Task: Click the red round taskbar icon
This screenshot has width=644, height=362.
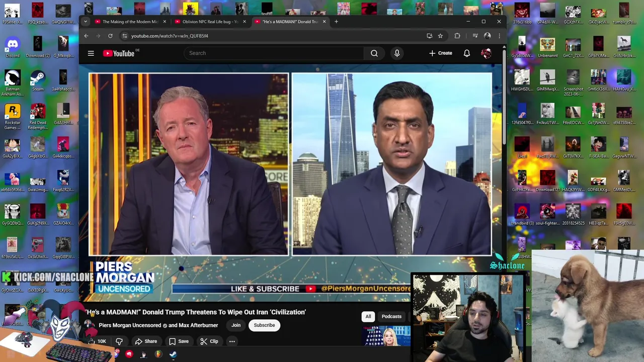Action: pyautogui.click(x=129, y=354)
